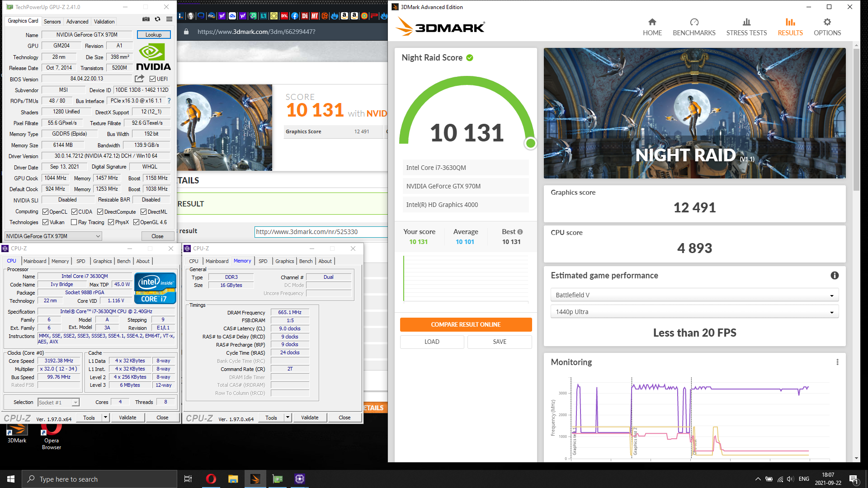The height and width of the screenshot is (488, 868).
Task: Switch to CPU-Z taskbar icon
Action: coord(300,479)
